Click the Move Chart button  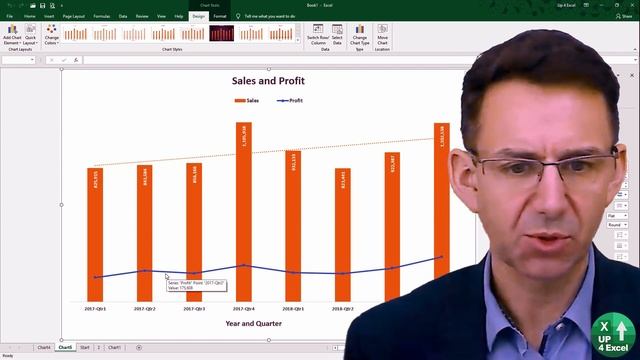[x=382, y=35]
